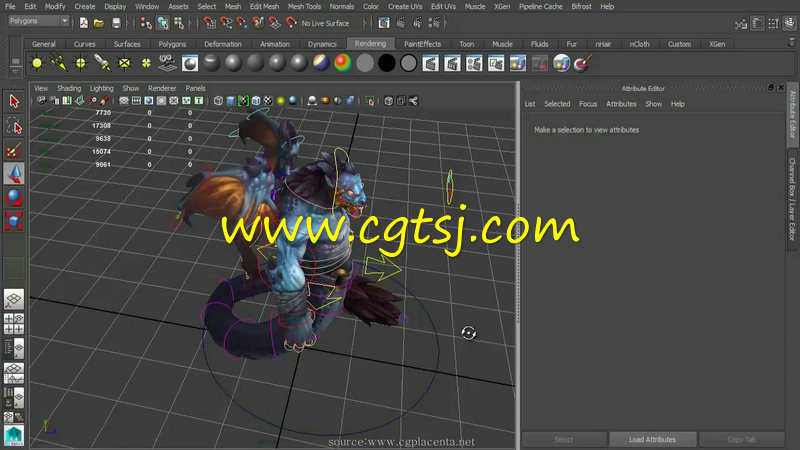
Task: Switch to four view layout
Action: (14, 324)
